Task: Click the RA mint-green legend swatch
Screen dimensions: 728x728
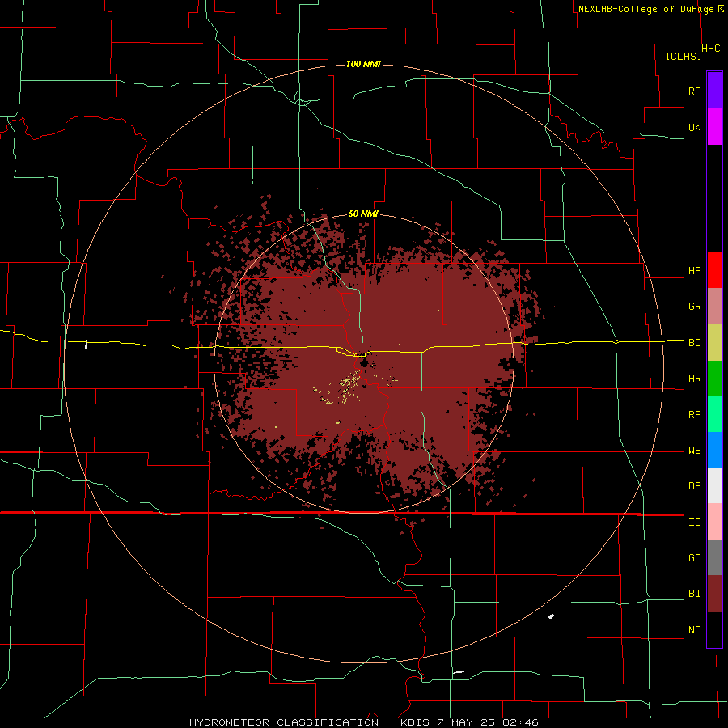Action: click(714, 414)
